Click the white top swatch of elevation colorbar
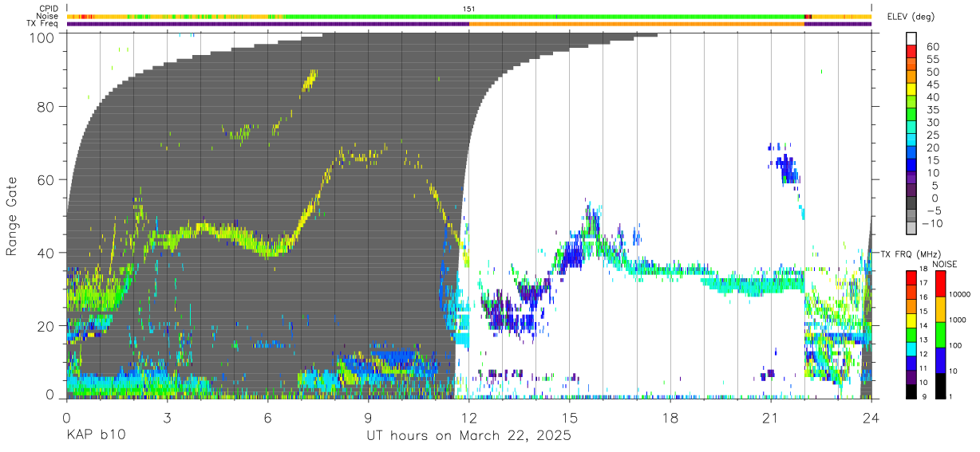The image size is (980, 452). 911,39
